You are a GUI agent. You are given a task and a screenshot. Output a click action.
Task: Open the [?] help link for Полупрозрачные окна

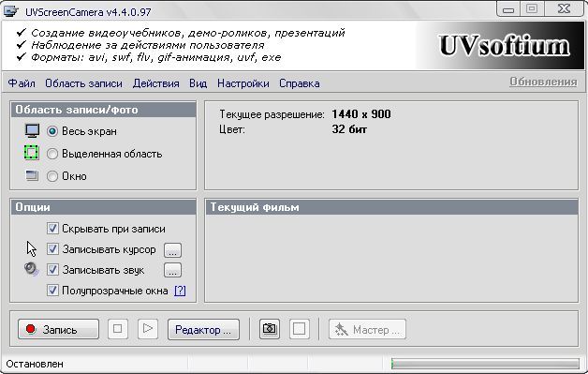click(180, 291)
